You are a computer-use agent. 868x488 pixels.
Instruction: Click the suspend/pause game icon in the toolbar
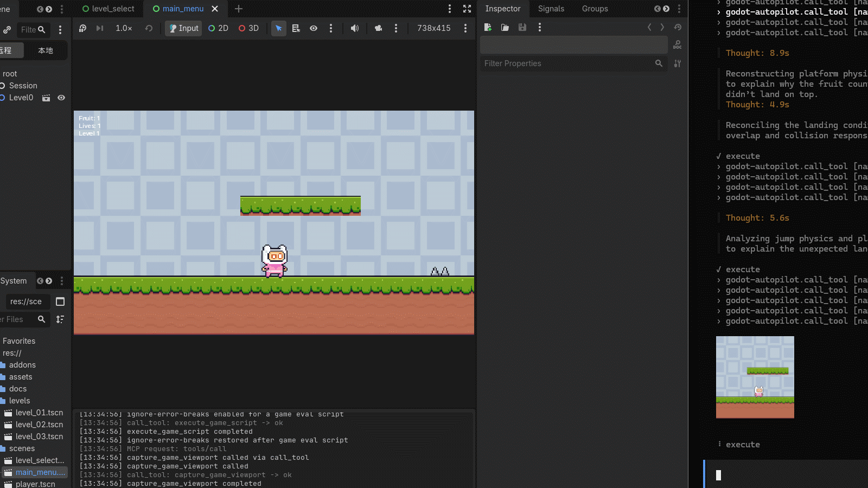[82, 28]
